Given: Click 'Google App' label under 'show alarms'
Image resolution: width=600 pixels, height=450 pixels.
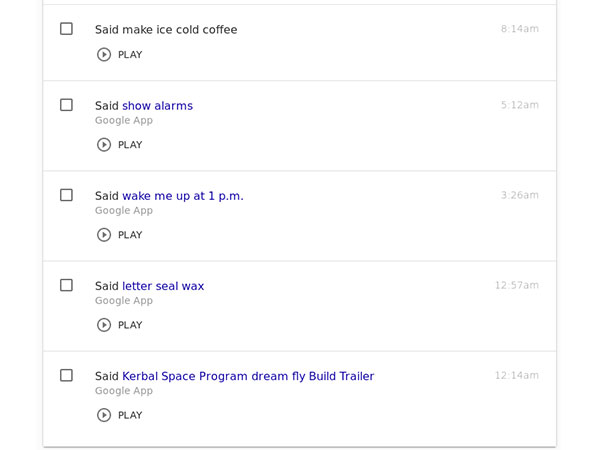Looking at the screenshot, I should [124, 121].
